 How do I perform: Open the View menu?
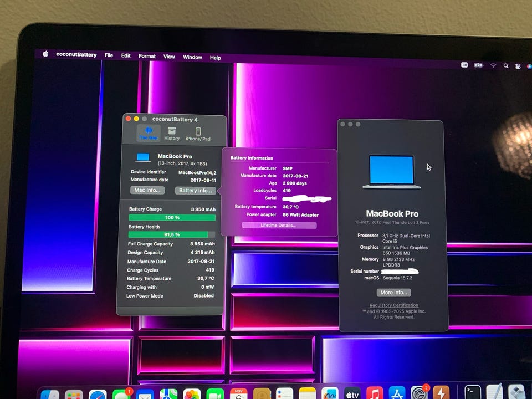(x=169, y=57)
